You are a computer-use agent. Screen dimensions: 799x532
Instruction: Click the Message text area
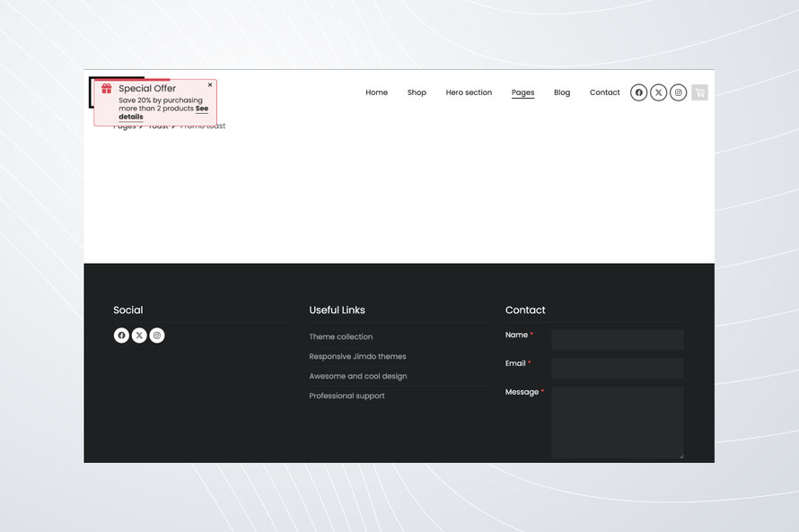pyautogui.click(x=617, y=423)
